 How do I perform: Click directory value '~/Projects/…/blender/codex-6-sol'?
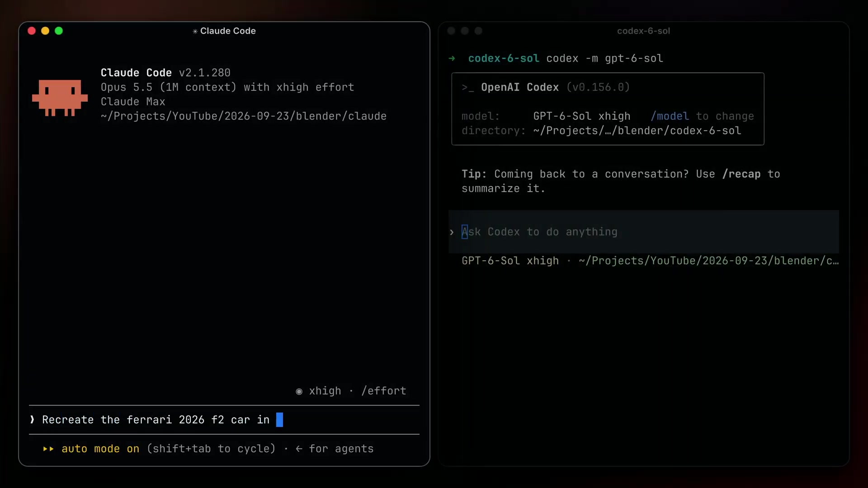click(x=637, y=131)
